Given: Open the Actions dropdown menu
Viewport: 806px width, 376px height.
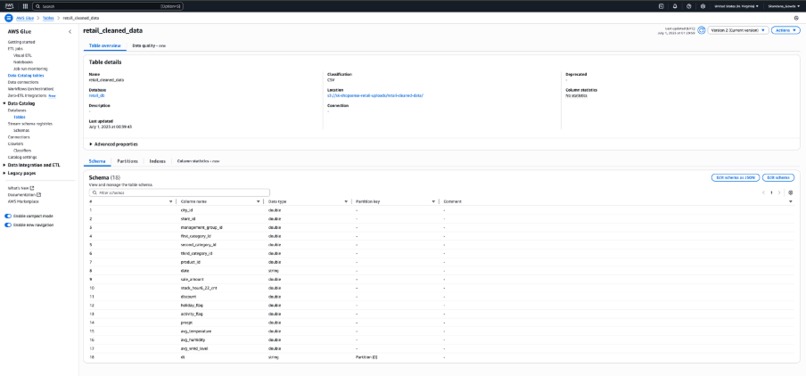Looking at the screenshot, I should (785, 30).
